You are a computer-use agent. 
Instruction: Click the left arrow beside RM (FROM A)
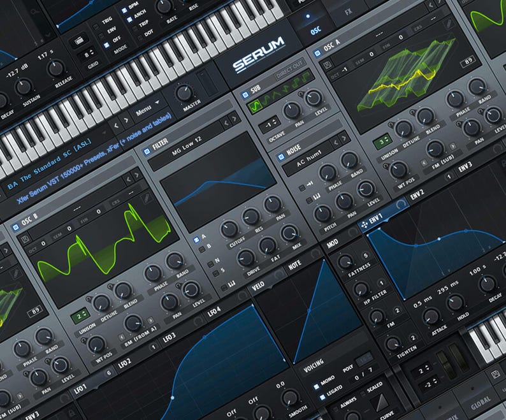[122, 337]
